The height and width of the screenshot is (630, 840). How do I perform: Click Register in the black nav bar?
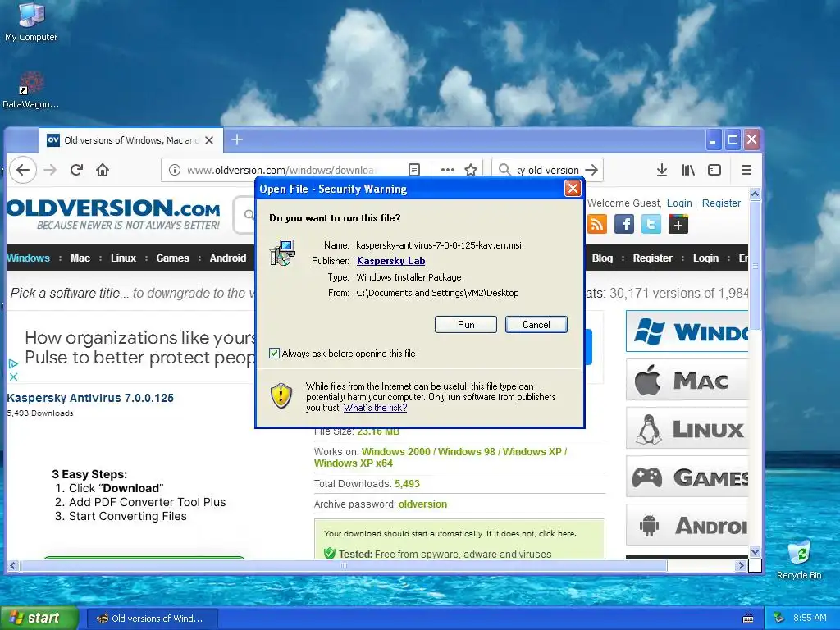[x=652, y=258]
